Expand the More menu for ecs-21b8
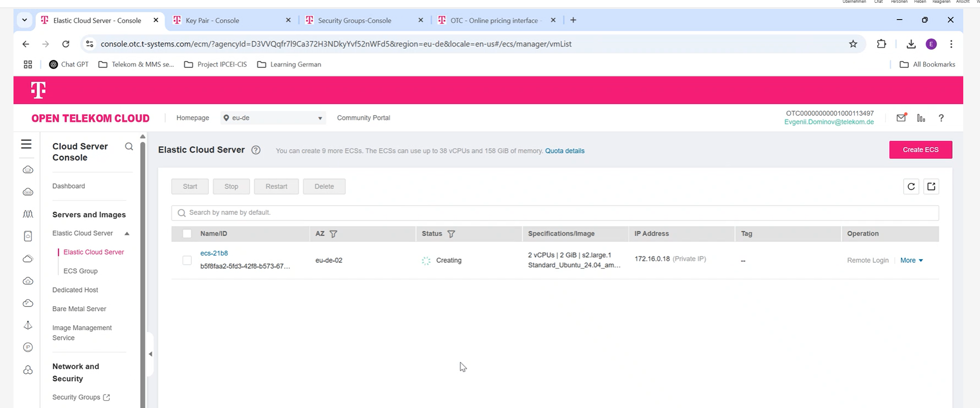980x408 pixels. pos(911,261)
